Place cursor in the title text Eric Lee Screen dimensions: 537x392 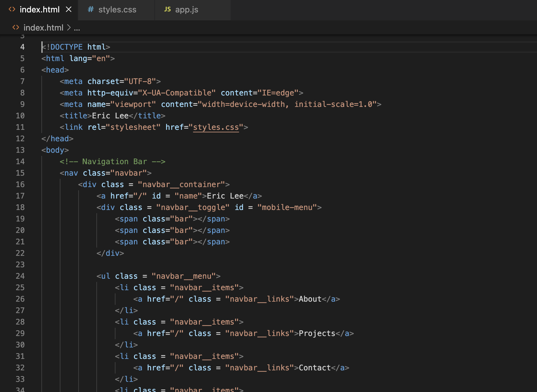(110, 116)
